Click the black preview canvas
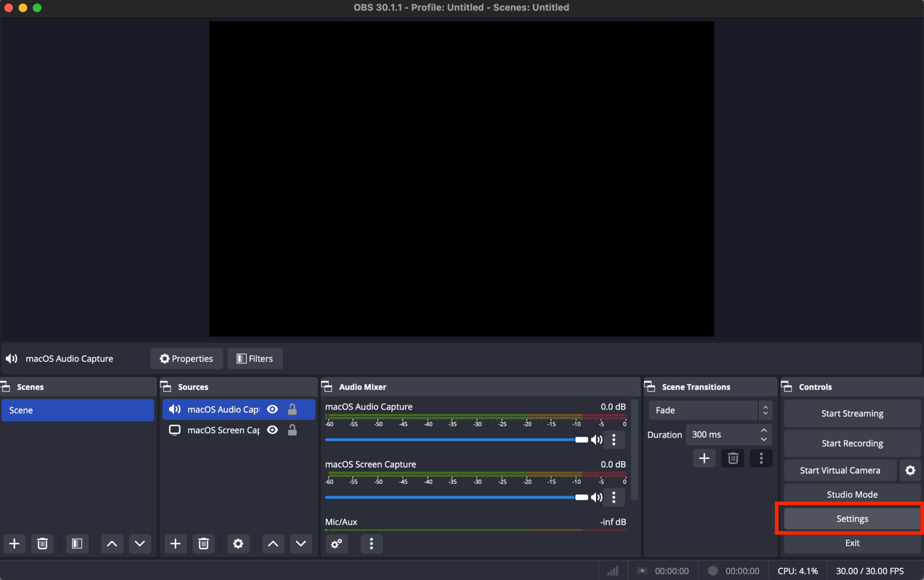924x580 pixels. (462, 179)
